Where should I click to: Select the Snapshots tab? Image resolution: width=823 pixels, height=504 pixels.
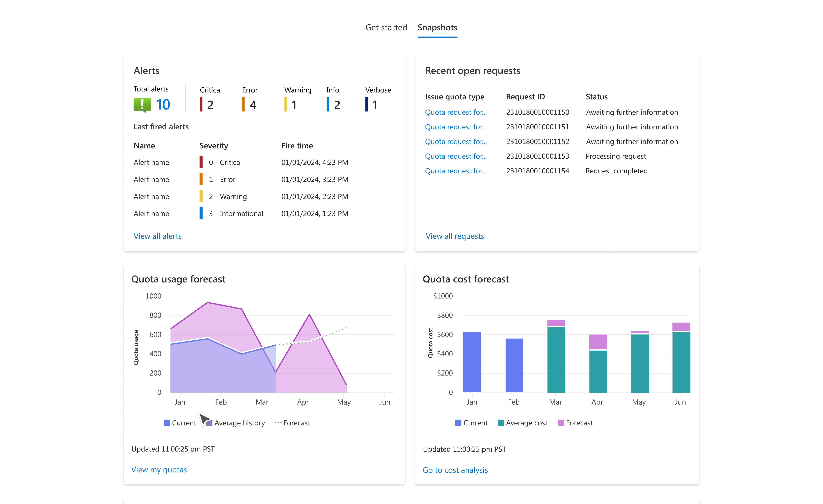(437, 27)
